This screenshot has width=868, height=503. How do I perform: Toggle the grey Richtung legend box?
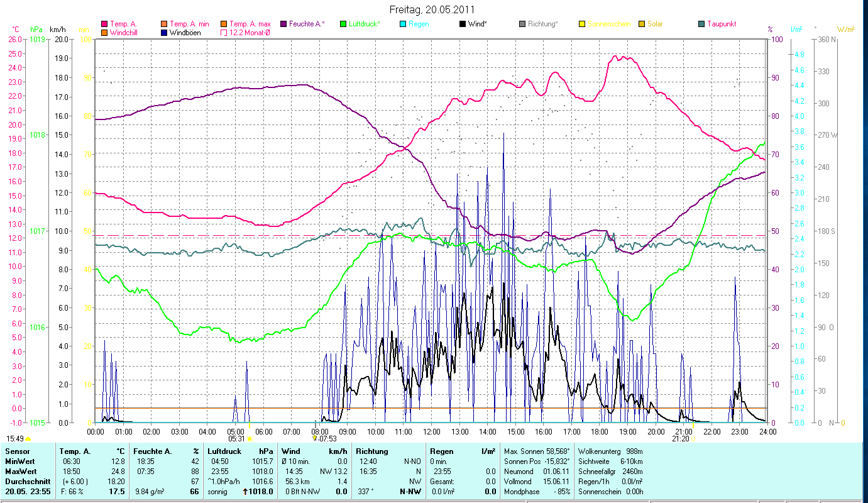(522, 24)
